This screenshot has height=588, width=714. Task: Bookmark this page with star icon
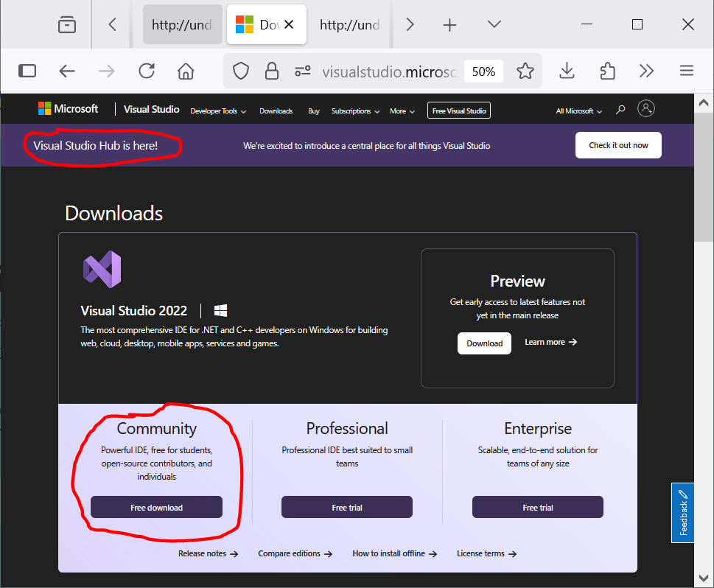(x=525, y=71)
